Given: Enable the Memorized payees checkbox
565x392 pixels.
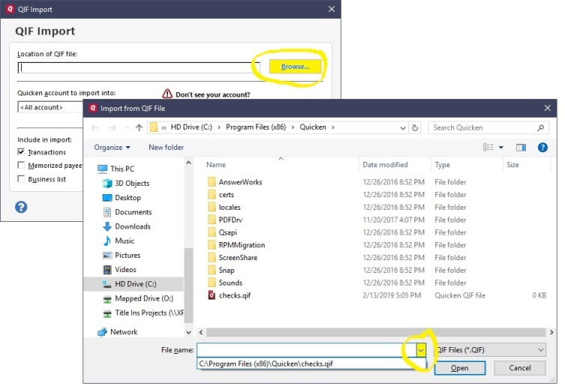Looking at the screenshot, I should click(21, 165).
